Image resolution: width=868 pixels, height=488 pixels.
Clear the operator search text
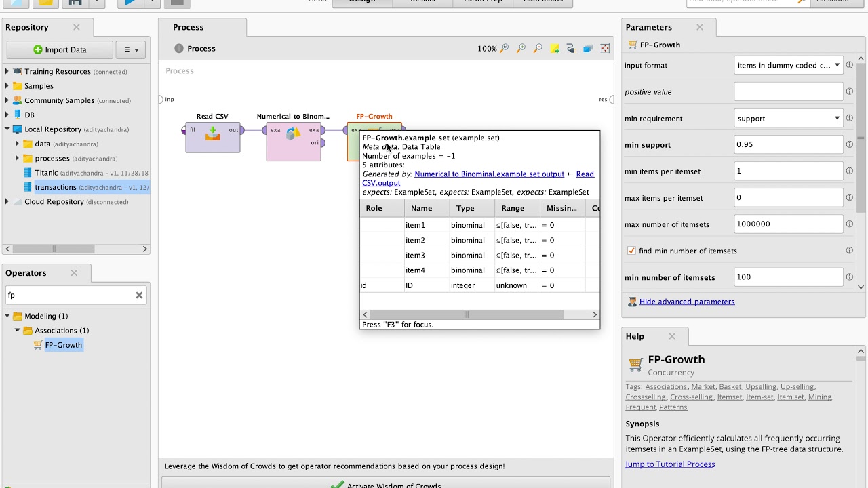click(139, 295)
